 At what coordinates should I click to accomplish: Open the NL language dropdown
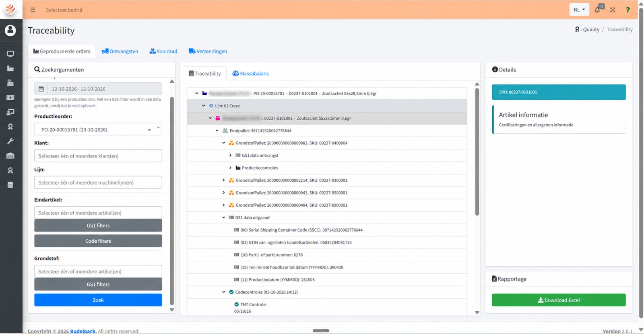[x=579, y=10]
